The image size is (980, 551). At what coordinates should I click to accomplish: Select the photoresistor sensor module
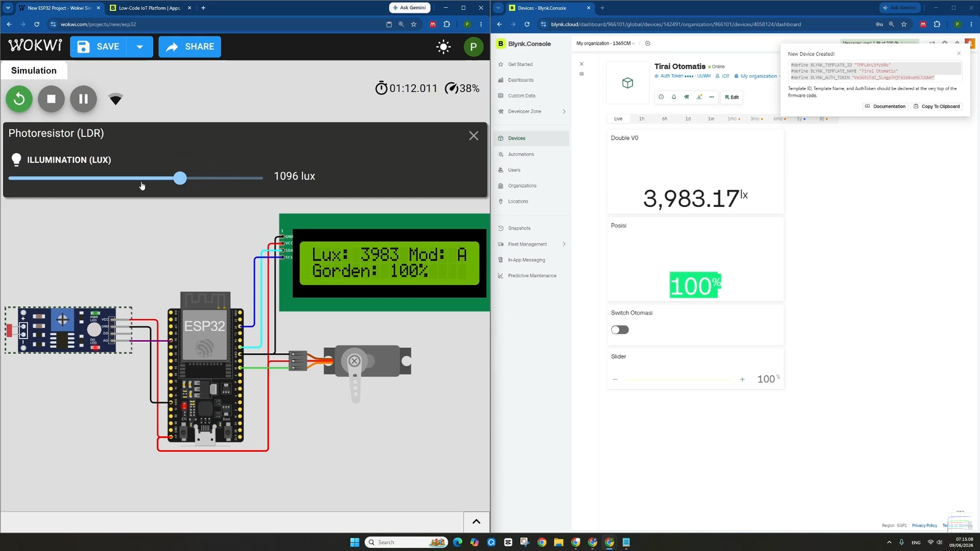click(68, 330)
